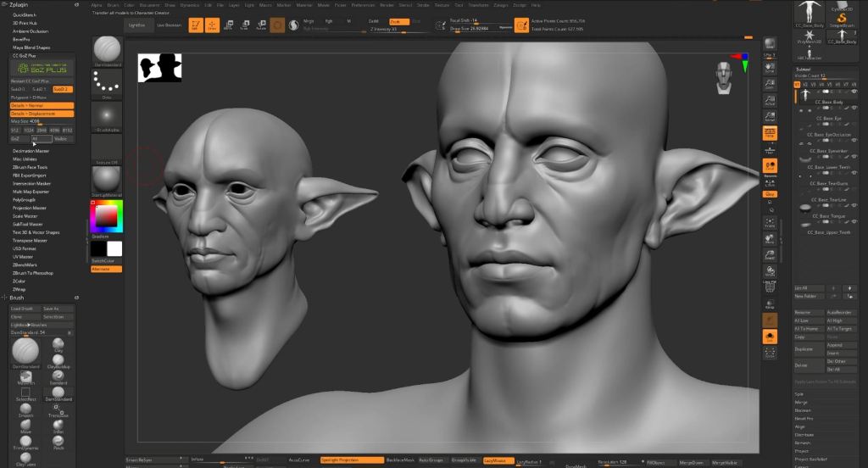Toggle Spotlight Projection button
Viewport: 868px width, 468px height.
coord(352,460)
